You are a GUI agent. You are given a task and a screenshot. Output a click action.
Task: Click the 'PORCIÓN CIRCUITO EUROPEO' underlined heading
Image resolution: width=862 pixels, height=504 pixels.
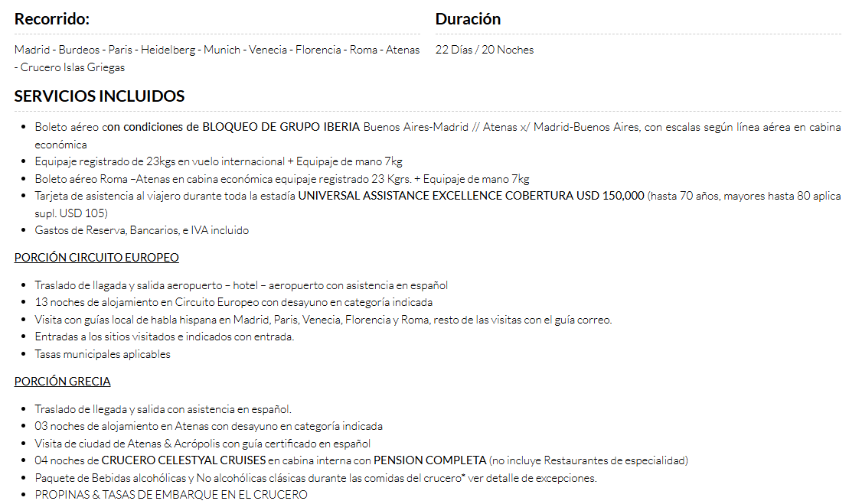coord(96,258)
